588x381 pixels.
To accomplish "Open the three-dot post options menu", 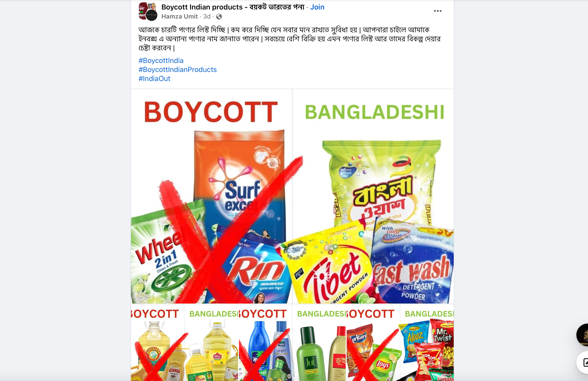I will pyautogui.click(x=438, y=11).
